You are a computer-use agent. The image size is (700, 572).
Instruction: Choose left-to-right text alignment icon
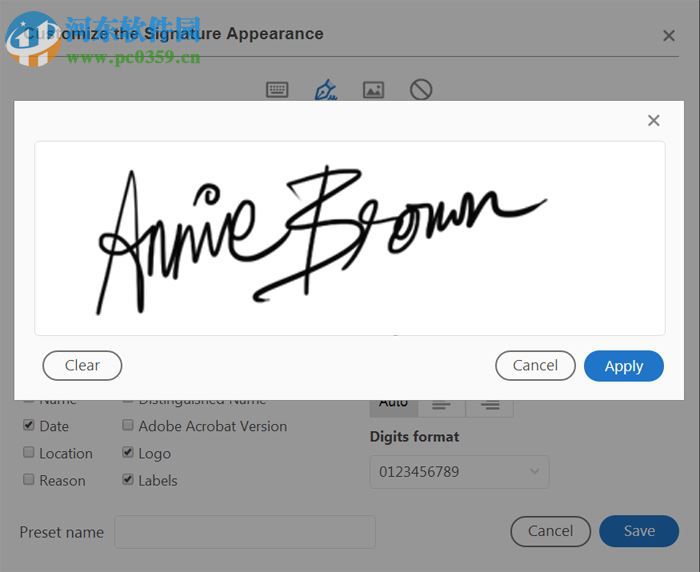(x=442, y=405)
